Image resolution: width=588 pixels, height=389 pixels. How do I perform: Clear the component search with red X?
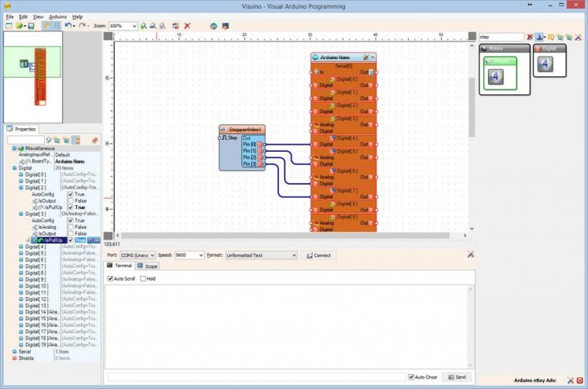click(530, 37)
